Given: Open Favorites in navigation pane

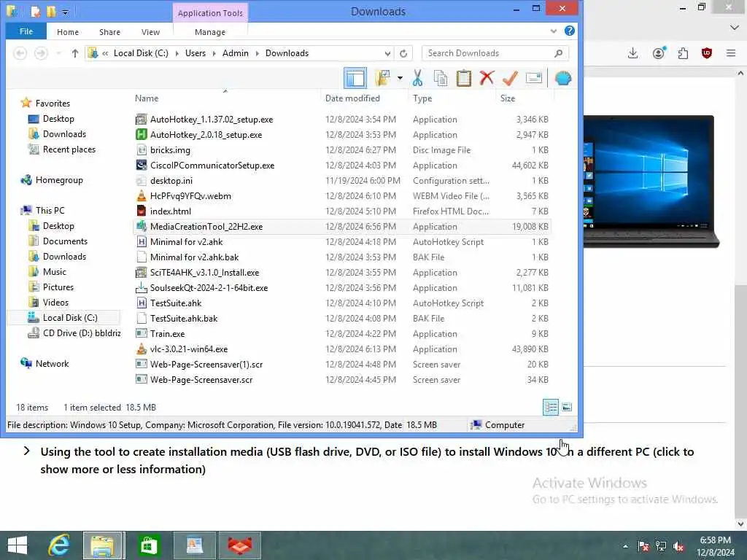Looking at the screenshot, I should (x=53, y=104).
